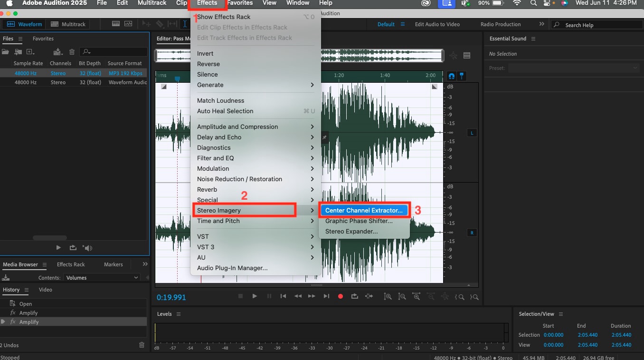Image resolution: width=644 pixels, height=360 pixels.
Task: Select Show Effects Rack menu item
Action: pos(256,17)
